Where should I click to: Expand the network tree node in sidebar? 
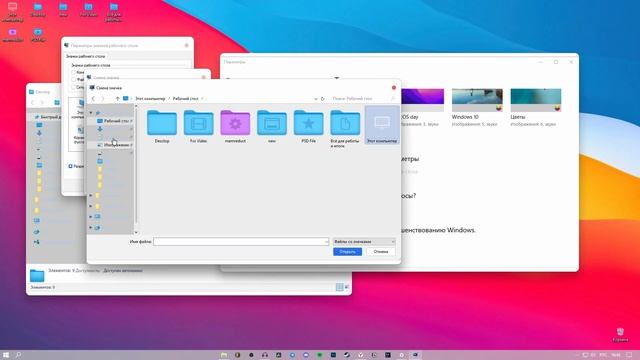pos(91,228)
